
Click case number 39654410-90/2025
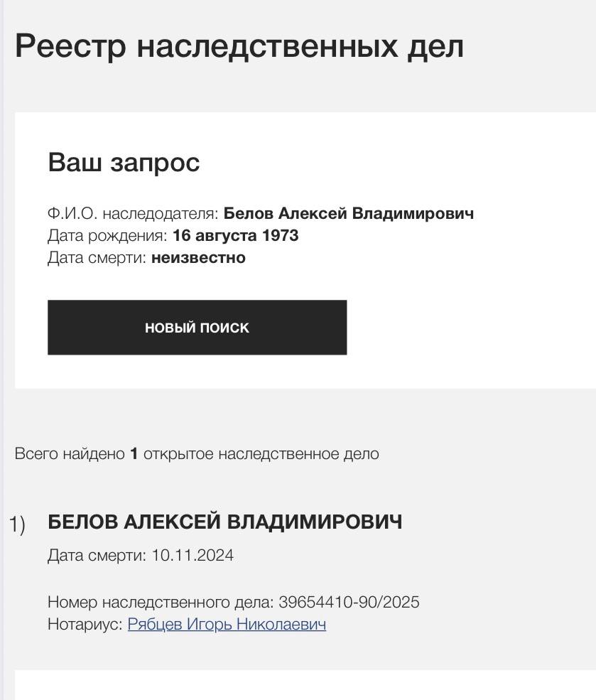[349, 603]
